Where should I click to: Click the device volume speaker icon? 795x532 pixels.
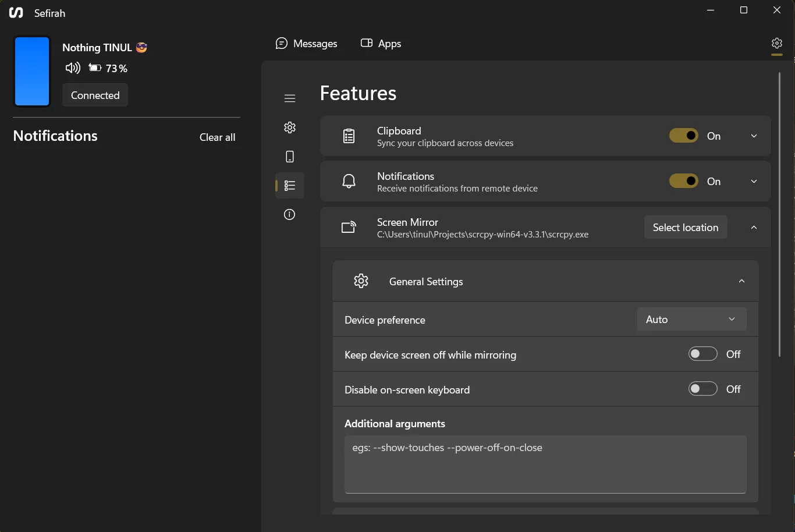pos(73,68)
